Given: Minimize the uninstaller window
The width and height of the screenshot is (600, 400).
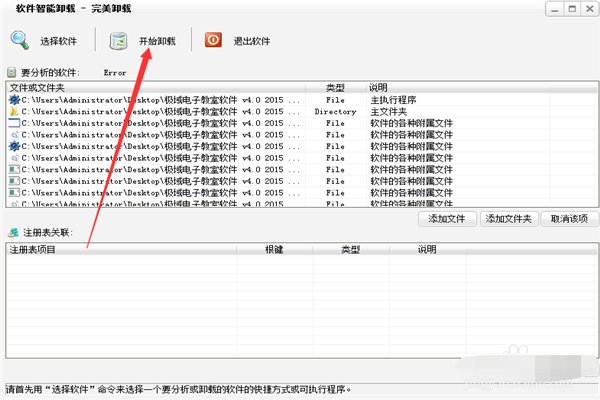Looking at the screenshot, I should pos(554,9).
